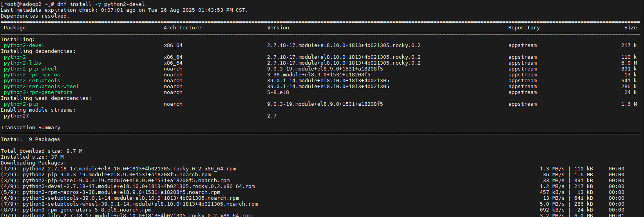
Task: Select the Transaction Summary heading
Action: pos(31,127)
